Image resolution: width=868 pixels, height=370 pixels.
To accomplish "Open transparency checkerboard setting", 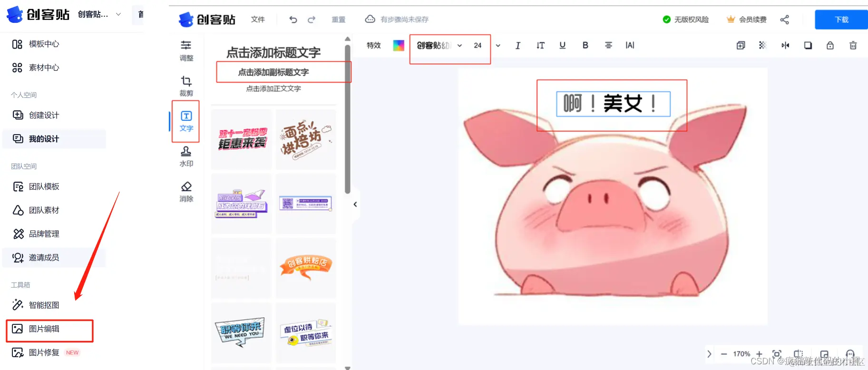I will 762,45.
